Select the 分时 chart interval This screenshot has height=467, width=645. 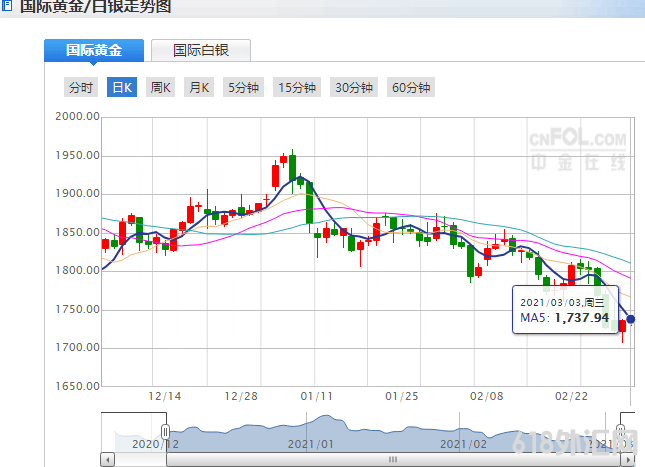[x=81, y=88]
